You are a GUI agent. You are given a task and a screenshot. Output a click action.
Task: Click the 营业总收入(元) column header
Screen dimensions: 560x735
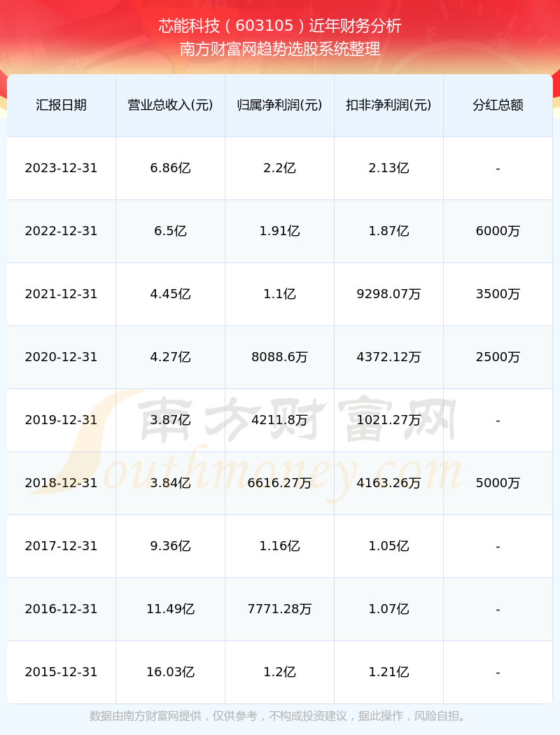(170, 105)
